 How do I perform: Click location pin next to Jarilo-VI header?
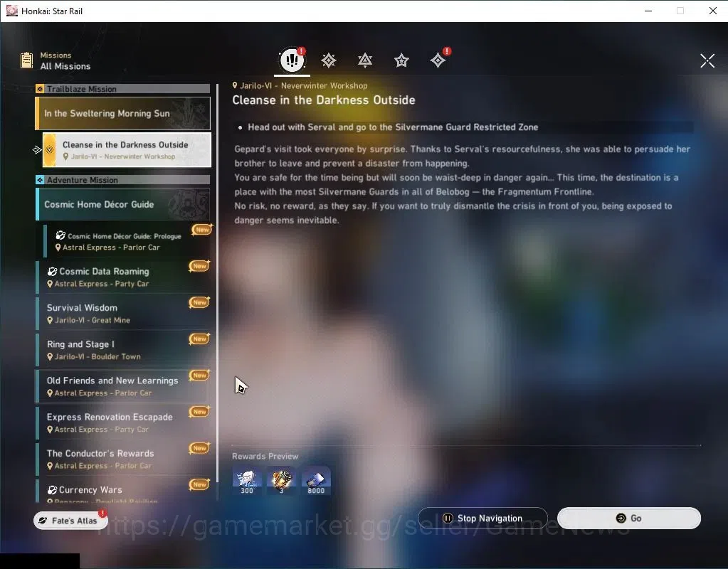pos(235,85)
